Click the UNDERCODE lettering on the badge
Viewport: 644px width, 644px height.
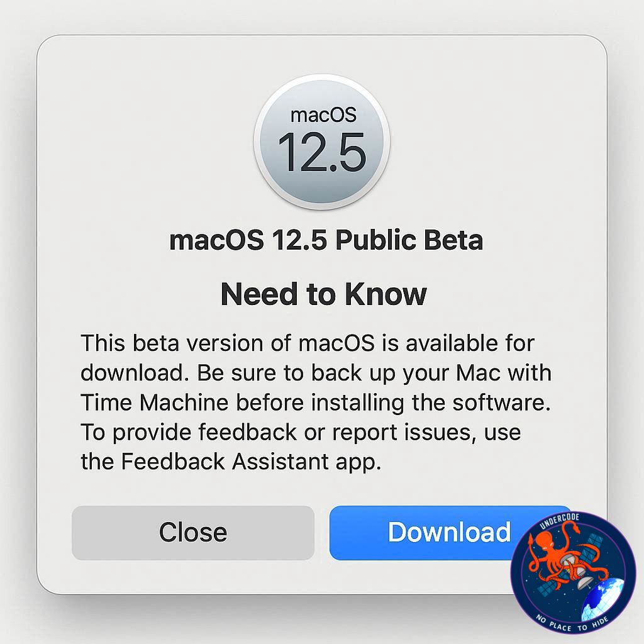pos(558,521)
